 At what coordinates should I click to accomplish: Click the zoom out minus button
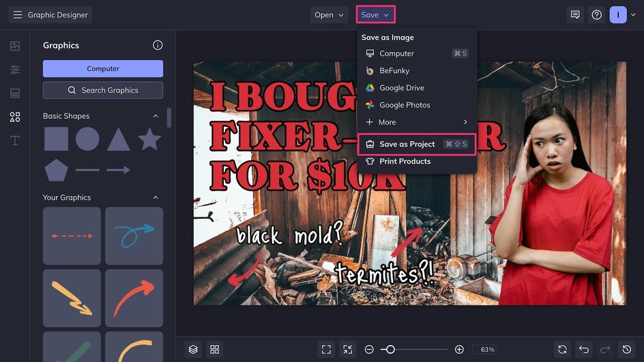tap(369, 349)
